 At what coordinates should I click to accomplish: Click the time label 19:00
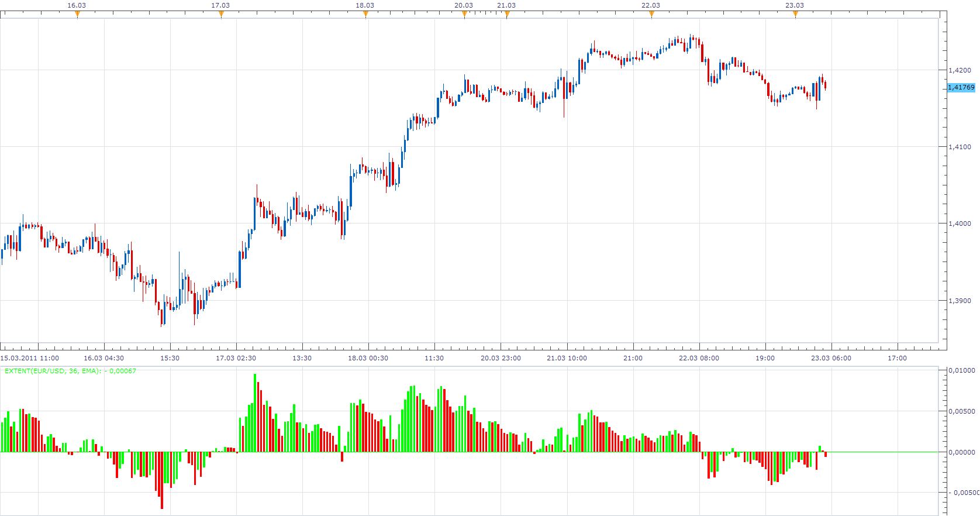tap(765, 358)
